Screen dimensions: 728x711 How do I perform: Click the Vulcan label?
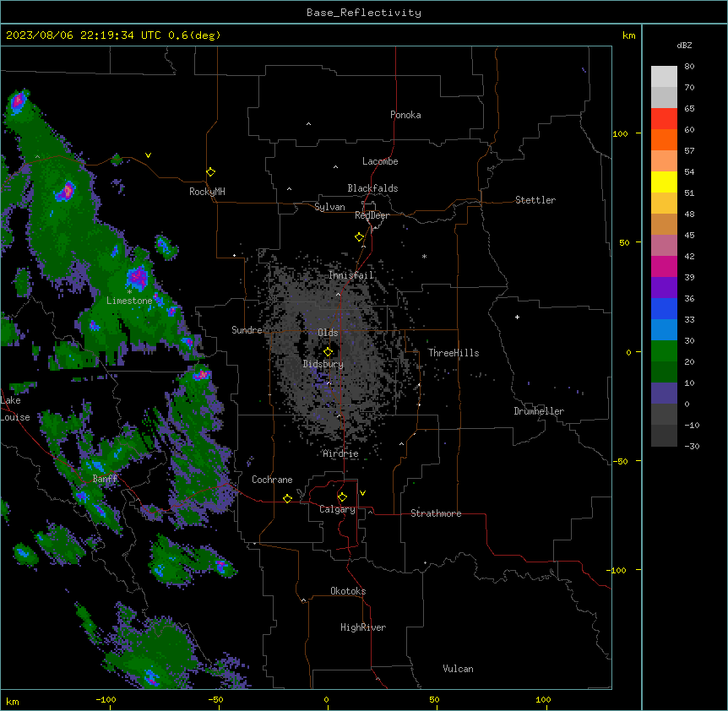458,669
